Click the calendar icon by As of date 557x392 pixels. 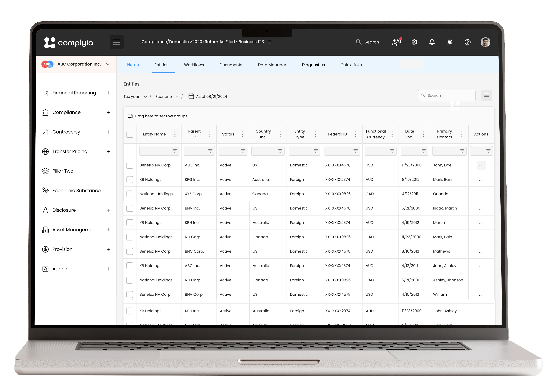coord(191,96)
